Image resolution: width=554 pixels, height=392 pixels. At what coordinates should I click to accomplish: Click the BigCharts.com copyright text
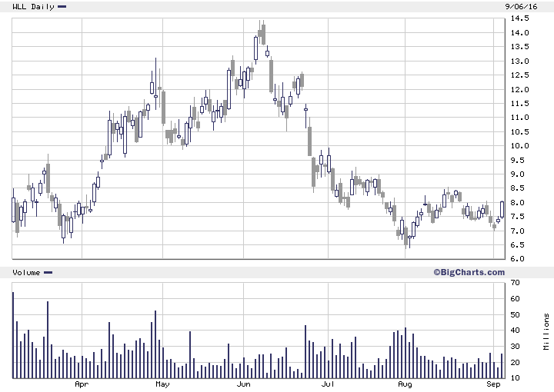pos(469,272)
